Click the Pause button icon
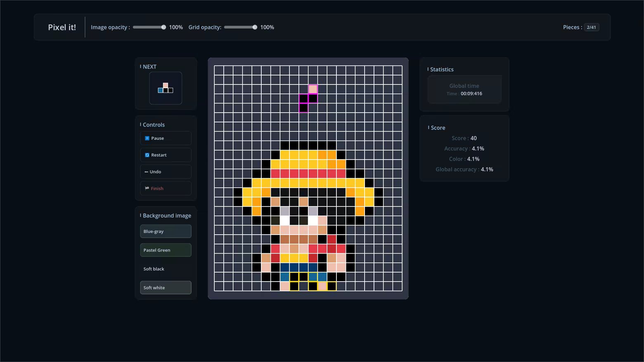This screenshot has height=362, width=644. coord(147,138)
